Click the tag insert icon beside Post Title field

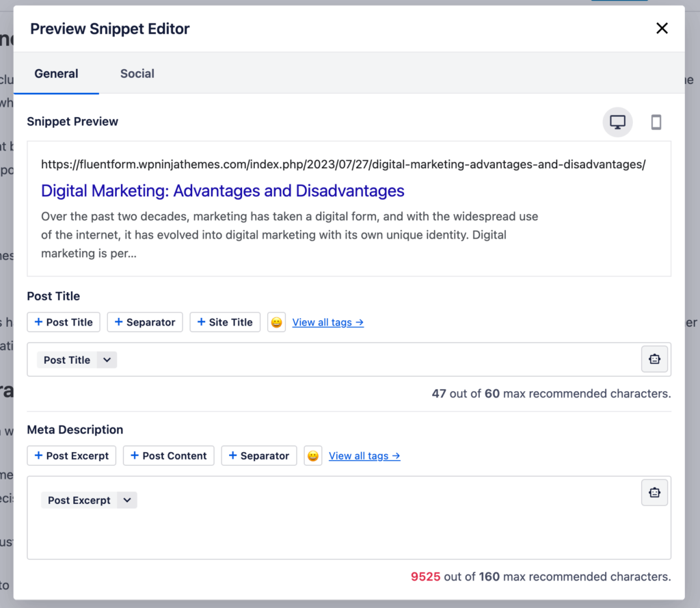[654, 358]
